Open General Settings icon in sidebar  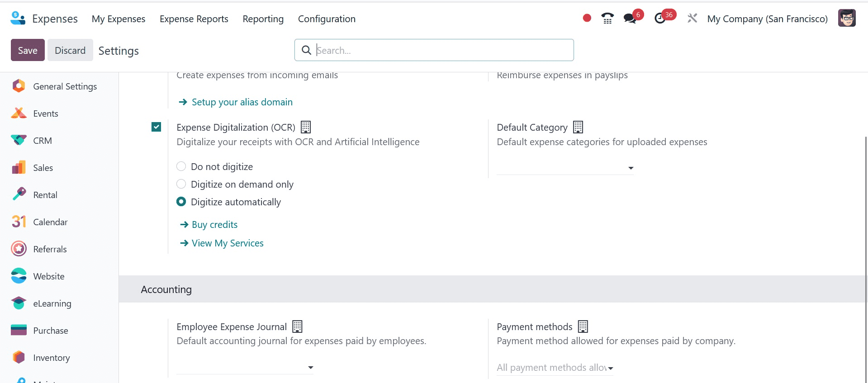pos(19,86)
